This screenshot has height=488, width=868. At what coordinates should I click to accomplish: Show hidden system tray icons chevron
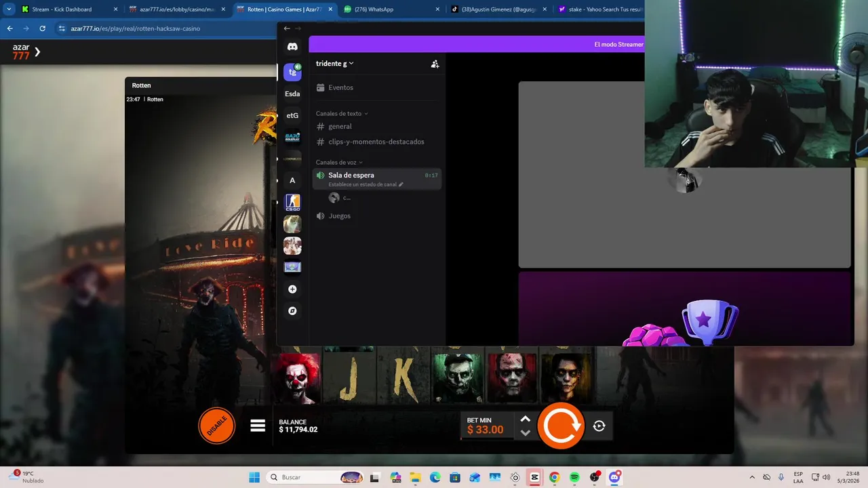click(752, 477)
